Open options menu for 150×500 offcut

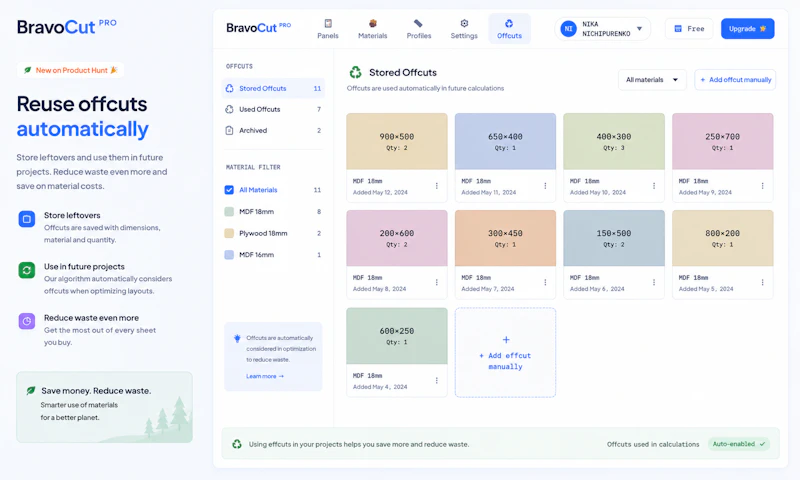pos(654,283)
